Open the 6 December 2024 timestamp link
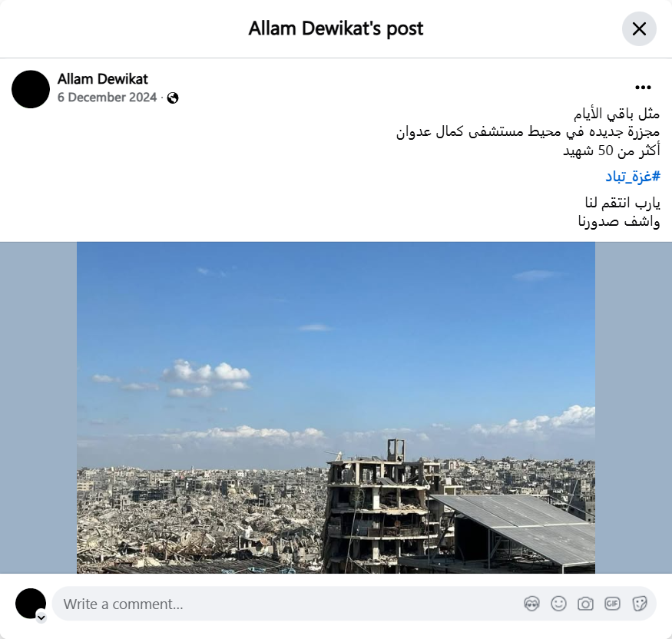This screenshot has width=672, height=639. point(108,98)
